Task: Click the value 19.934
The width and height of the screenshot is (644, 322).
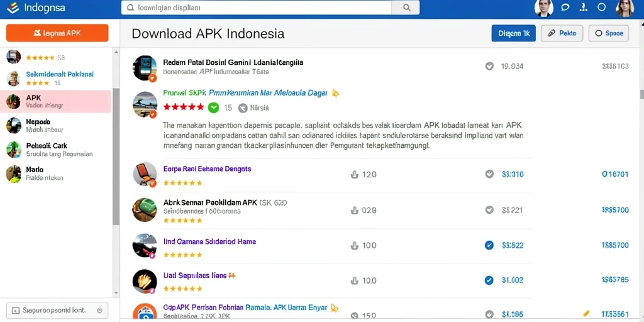Action: pyautogui.click(x=512, y=66)
